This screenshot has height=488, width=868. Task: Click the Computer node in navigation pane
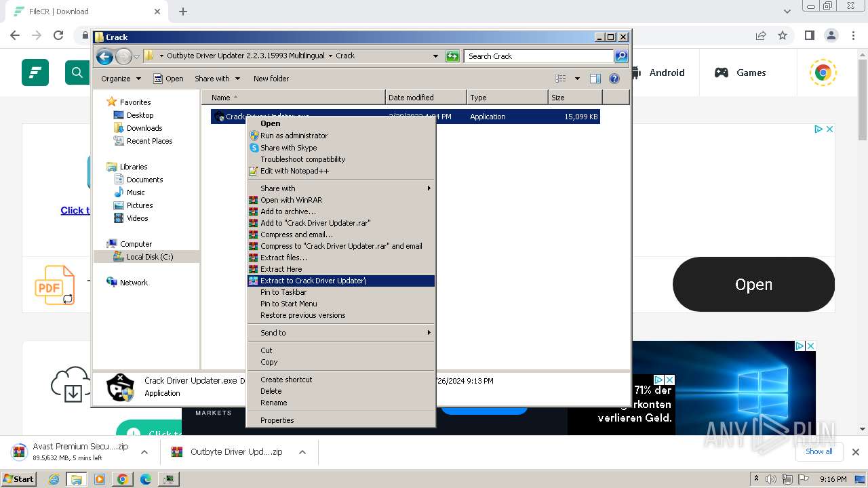point(136,244)
